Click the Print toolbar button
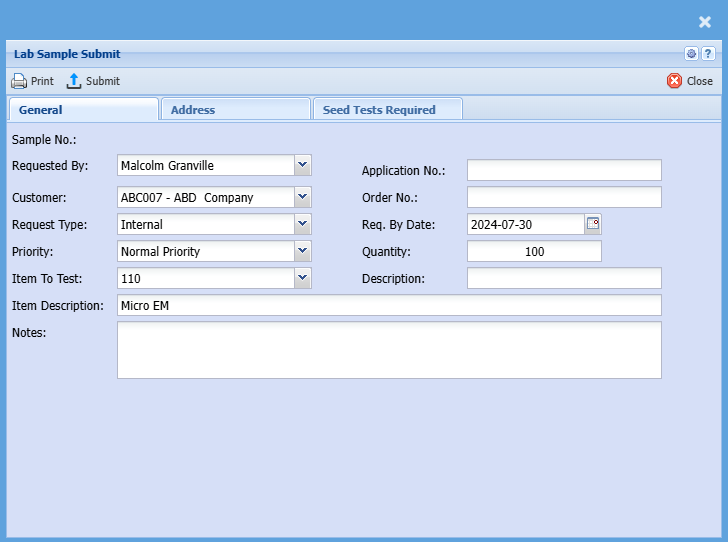 tap(32, 81)
